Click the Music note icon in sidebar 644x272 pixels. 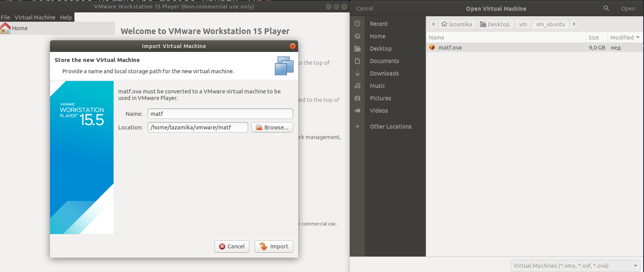[x=357, y=86]
